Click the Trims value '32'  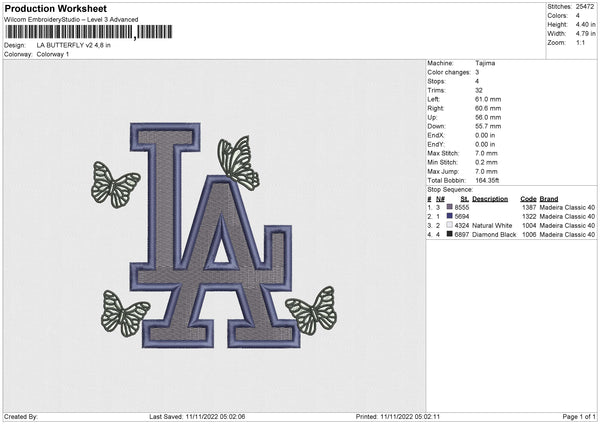pyautogui.click(x=479, y=90)
